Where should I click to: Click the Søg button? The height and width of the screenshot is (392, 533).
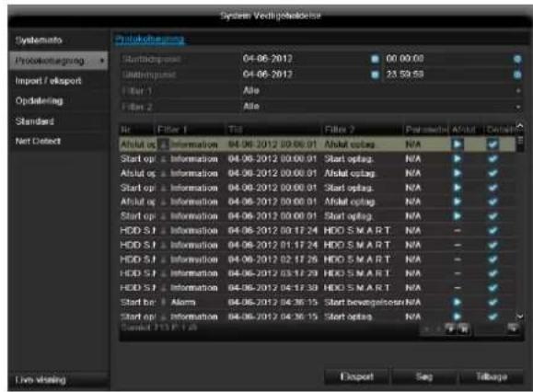tap(423, 376)
